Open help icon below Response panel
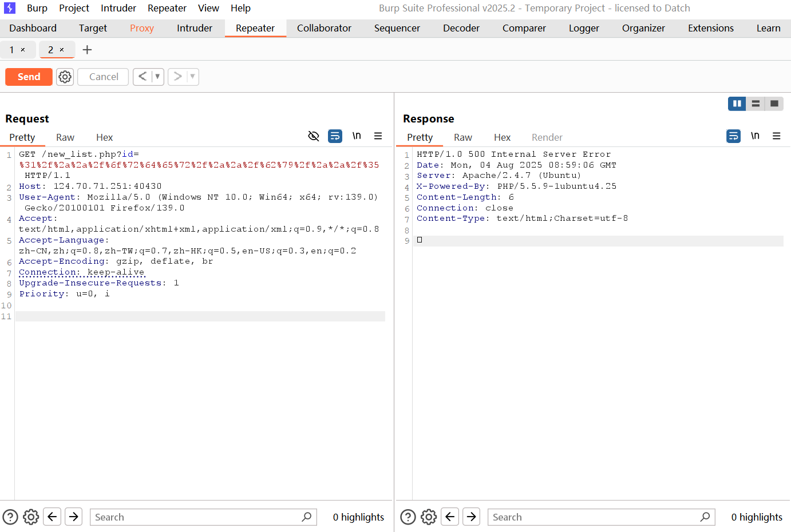 (408, 517)
